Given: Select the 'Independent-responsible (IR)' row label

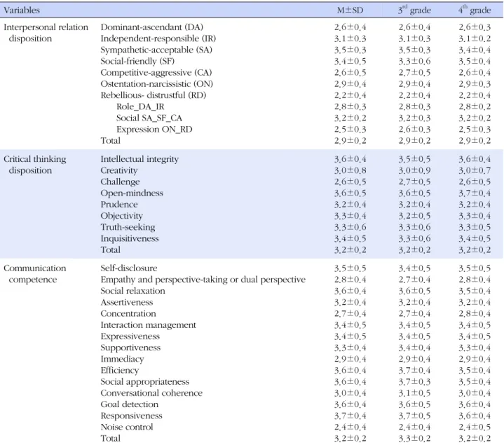Looking at the screenshot, I should point(158,39).
